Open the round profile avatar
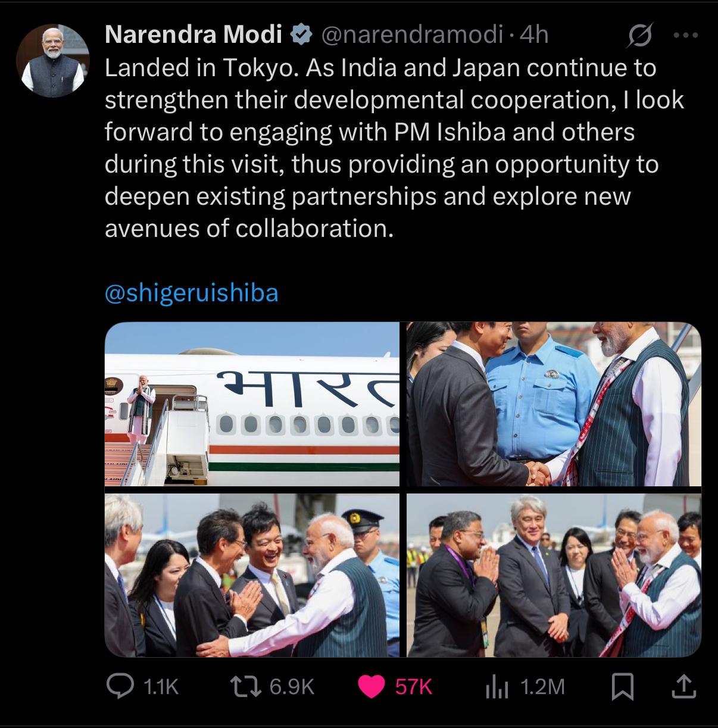Viewport: 718px width, 728px height. tap(53, 61)
